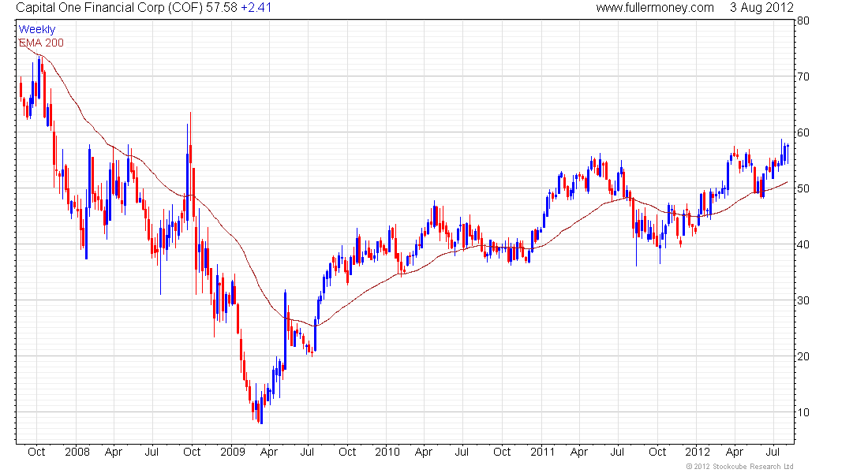Select the 2010 year marker on the time axis
The image size is (868, 473).
[387, 452]
